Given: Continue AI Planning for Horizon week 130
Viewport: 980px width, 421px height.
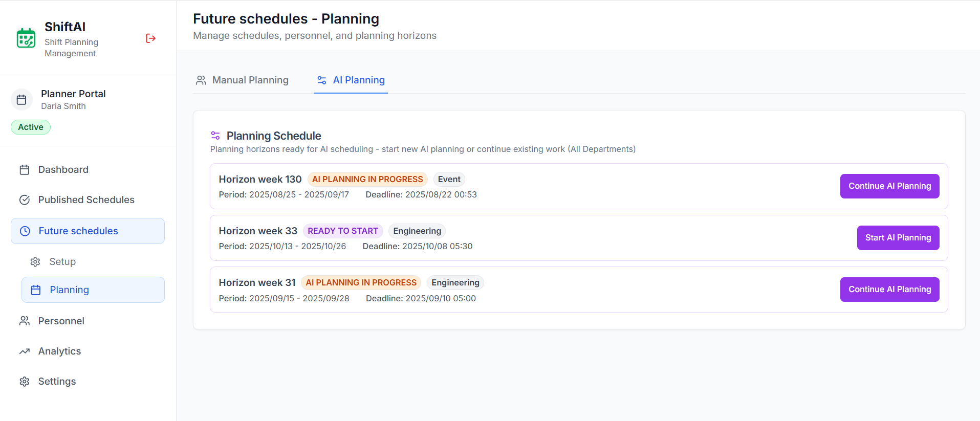Looking at the screenshot, I should click(x=889, y=186).
